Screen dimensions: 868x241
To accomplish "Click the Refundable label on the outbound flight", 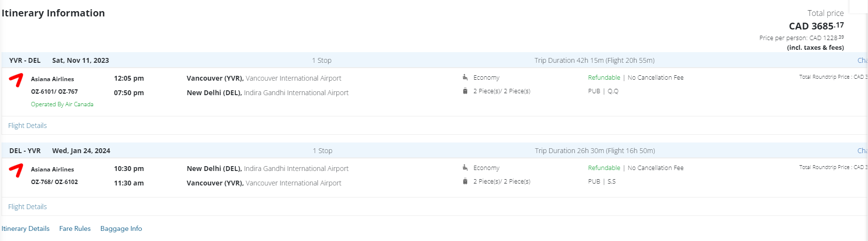I will (x=604, y=77).
